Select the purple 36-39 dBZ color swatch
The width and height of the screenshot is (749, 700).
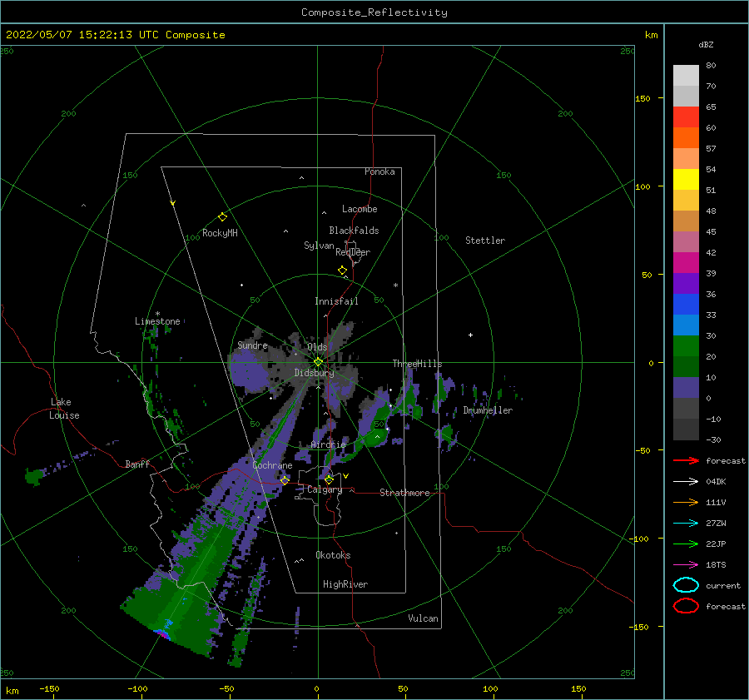(686, 283)
